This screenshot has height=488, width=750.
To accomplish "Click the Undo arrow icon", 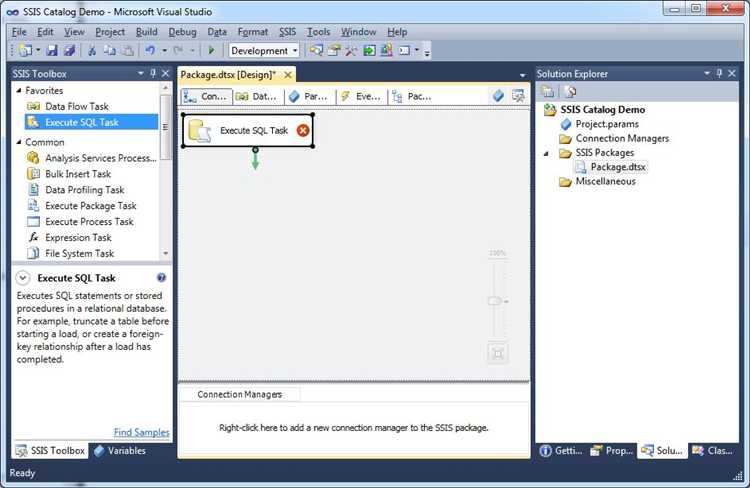I will point(150,50).
